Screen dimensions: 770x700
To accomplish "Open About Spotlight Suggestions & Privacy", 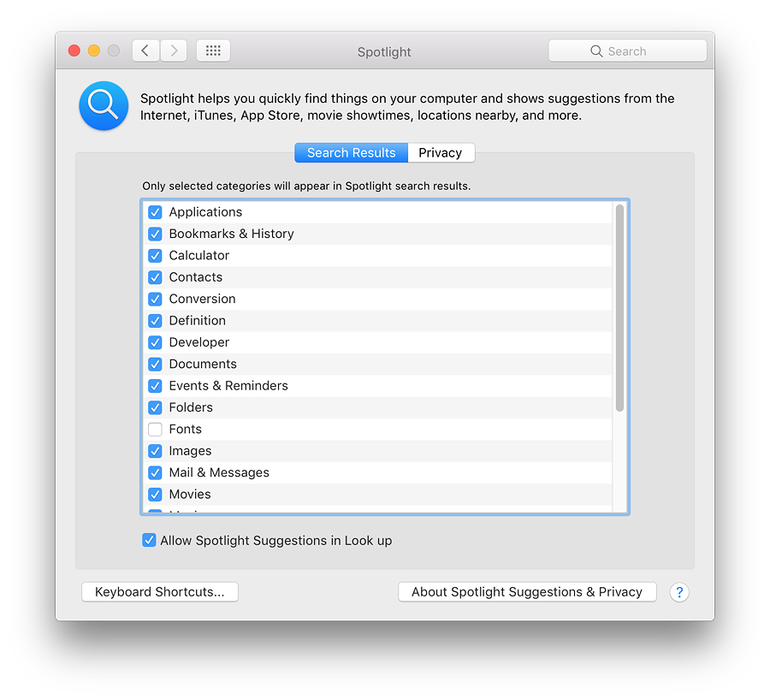I will [527, 592].
